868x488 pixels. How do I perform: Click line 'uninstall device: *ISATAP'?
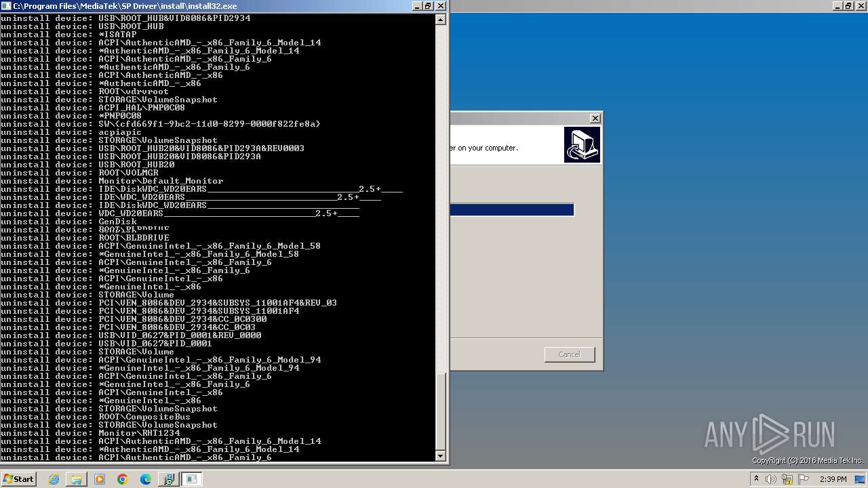tap(68, 35)
